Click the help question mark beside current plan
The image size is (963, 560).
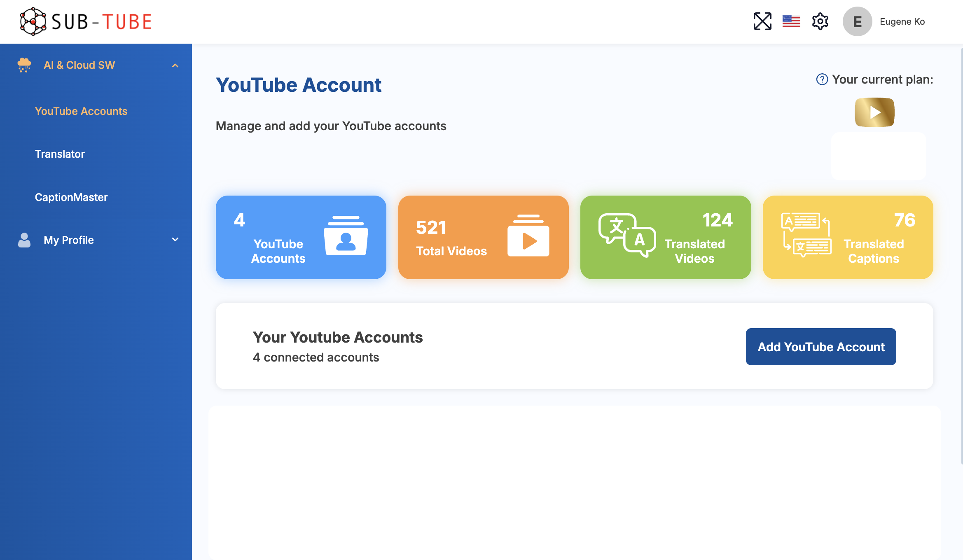(x=822, y=79)
